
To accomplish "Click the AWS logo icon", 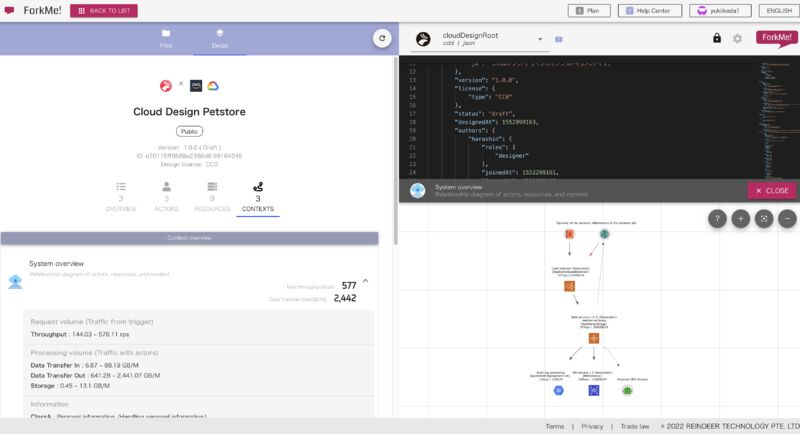I will pos(196,86).
